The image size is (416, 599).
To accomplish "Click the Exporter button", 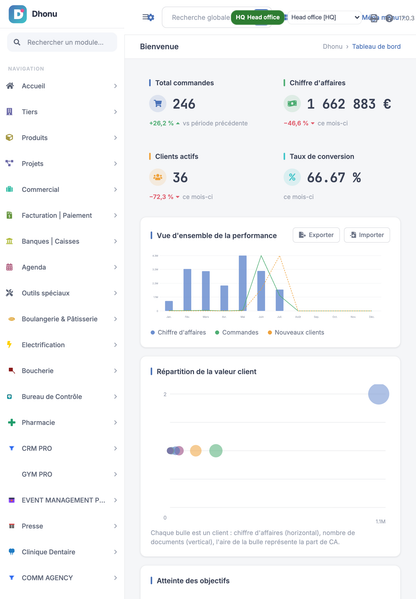I will click(x=316, y=235).
